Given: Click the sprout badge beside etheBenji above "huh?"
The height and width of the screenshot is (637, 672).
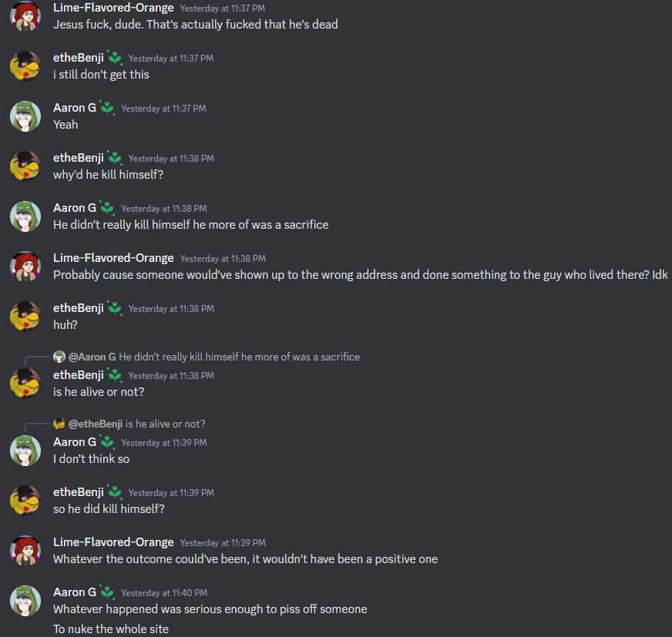Looking at the screenshot, I should [115, 308].
